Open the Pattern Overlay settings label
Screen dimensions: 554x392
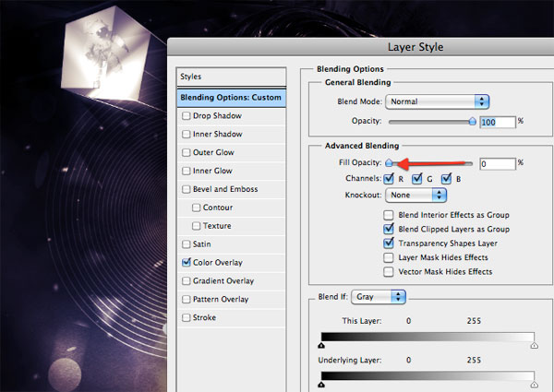coord(221,299)
